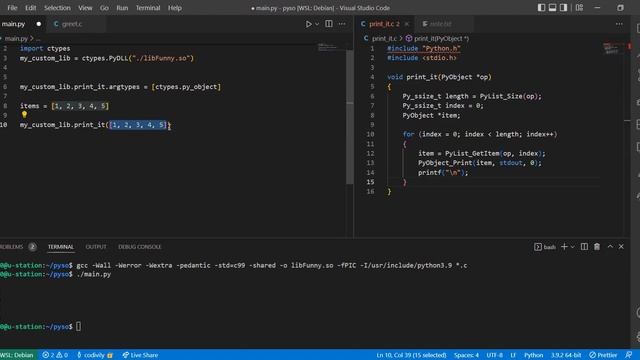Close the print_it.c tab
This screenshot has height=360, width=640.
(407, 24)
